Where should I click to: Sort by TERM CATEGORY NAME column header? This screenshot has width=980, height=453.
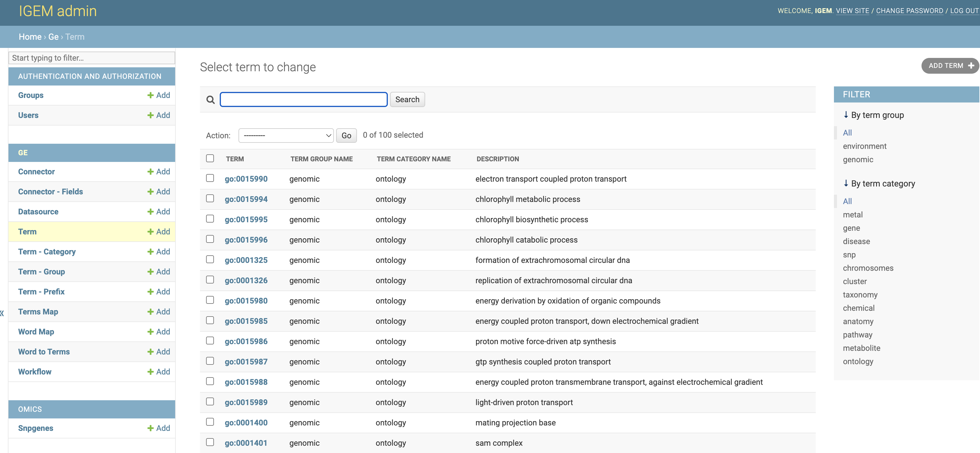coord(414,159)
